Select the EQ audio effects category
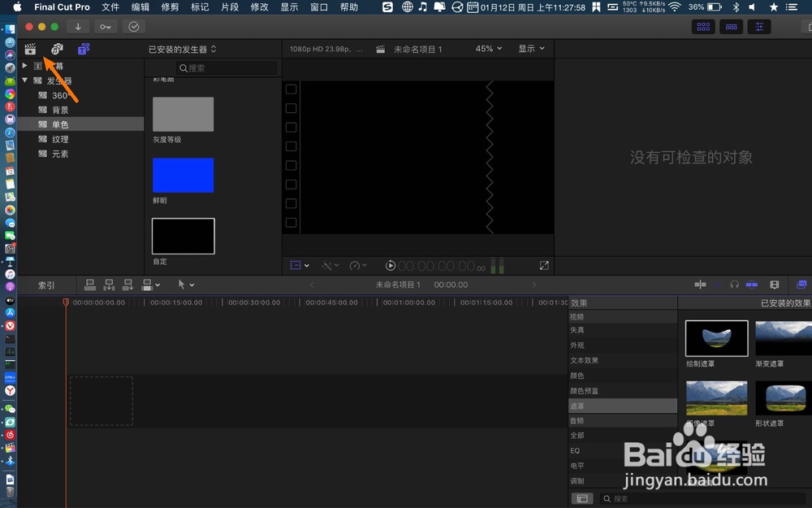This screenshot has width=812, height=508. 623,450
